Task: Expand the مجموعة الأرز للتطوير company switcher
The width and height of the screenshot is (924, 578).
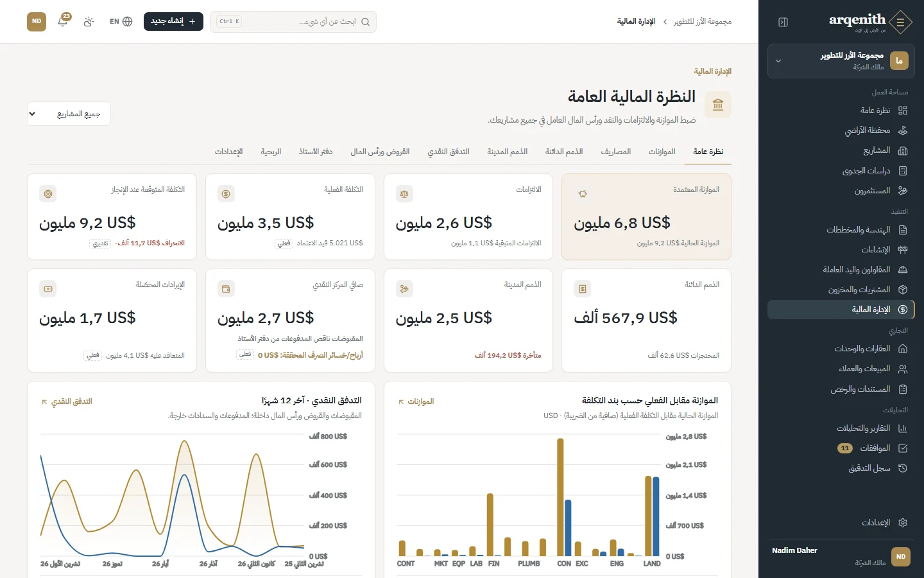Action: pyautogui.click(x=841, y=61)
